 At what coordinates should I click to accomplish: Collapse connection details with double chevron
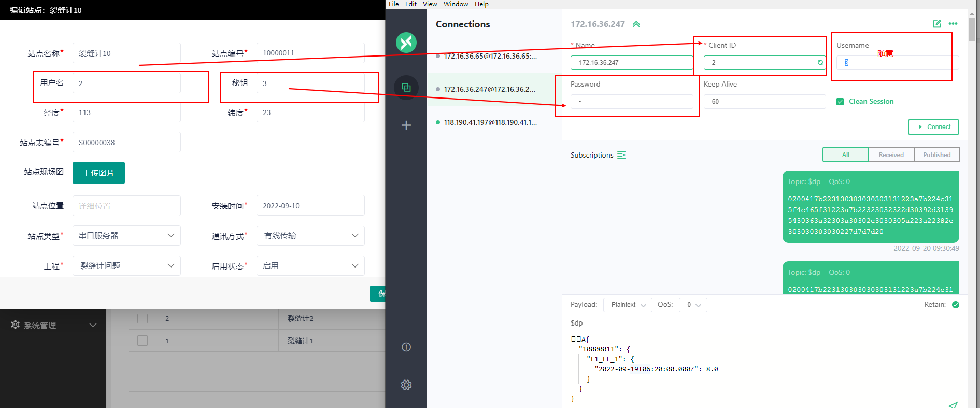[x=636, y=24]
